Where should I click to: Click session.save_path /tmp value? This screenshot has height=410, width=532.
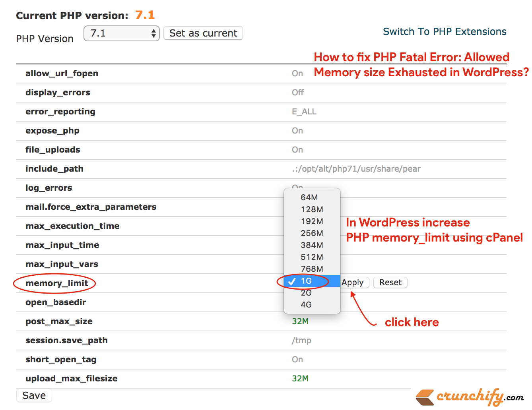pos(301,340)
